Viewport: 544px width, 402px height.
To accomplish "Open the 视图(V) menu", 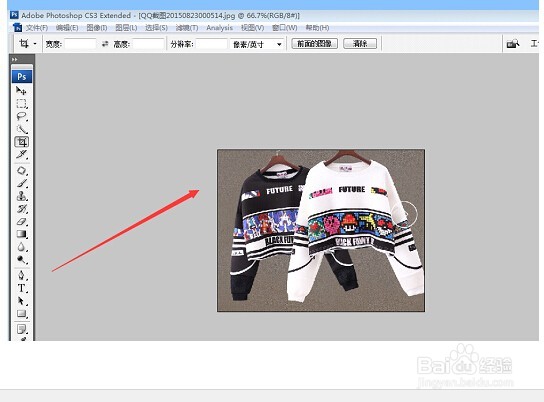I will 253,28.
